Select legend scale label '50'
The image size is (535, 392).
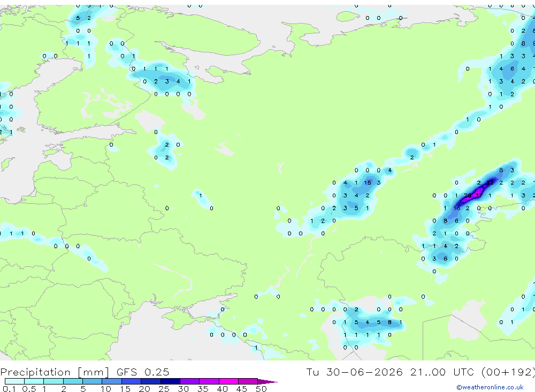261,389
